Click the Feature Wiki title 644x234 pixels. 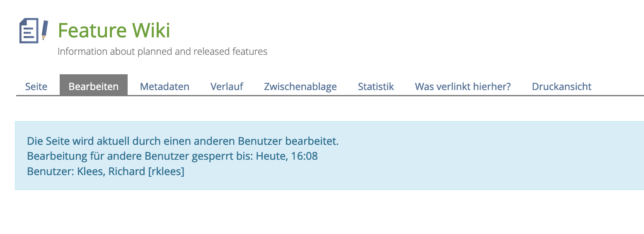pos(114,30)
